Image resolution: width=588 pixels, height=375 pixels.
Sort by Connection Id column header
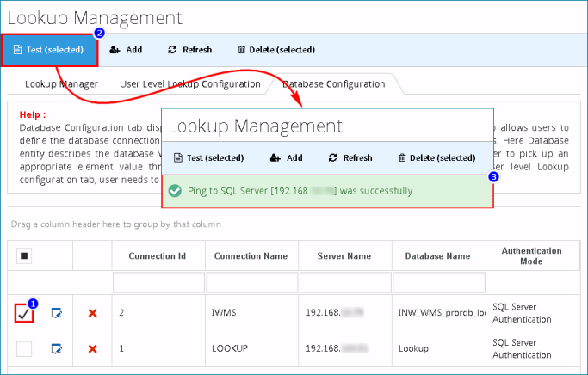click(x=158, y=255)
